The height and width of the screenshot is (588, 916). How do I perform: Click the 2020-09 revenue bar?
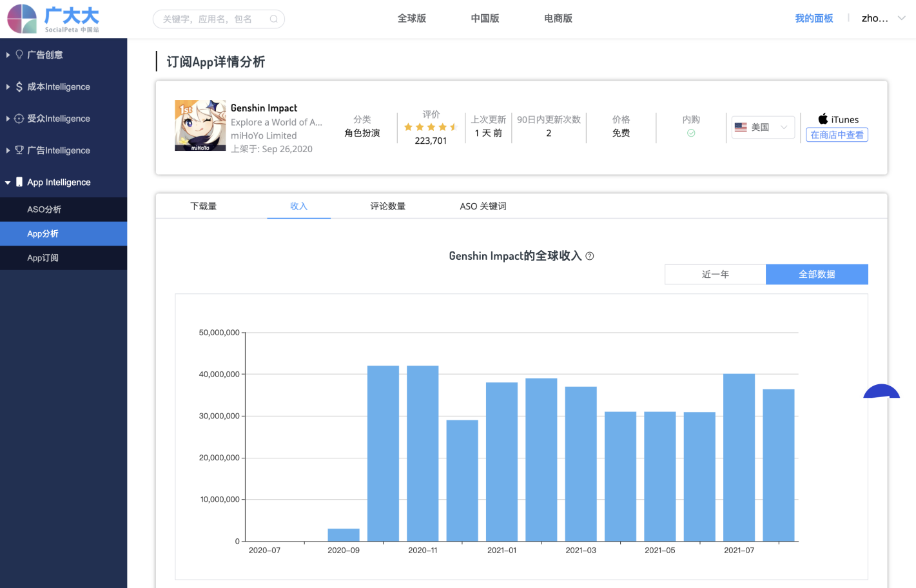click(x=344, y=534)
